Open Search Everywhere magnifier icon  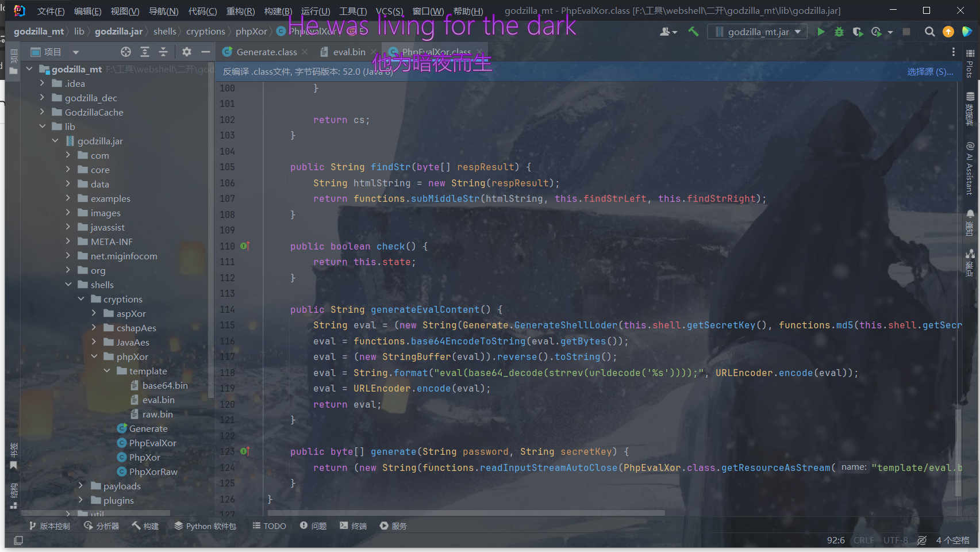point(929,32)
